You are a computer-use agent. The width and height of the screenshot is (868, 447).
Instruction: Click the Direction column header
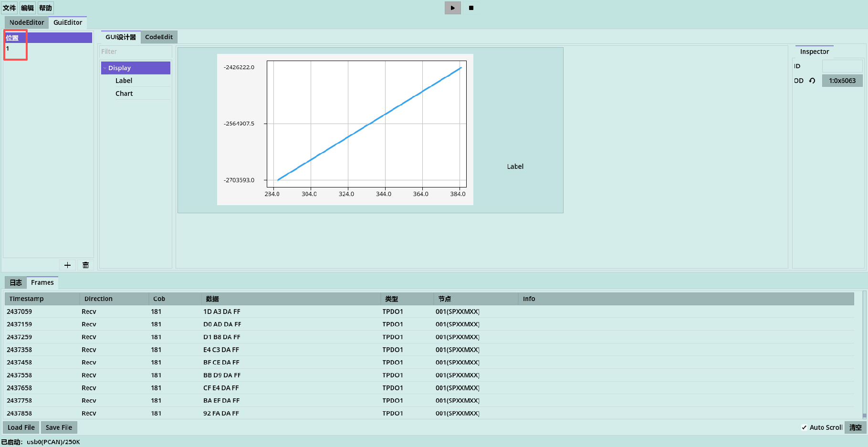coord(114,299)
